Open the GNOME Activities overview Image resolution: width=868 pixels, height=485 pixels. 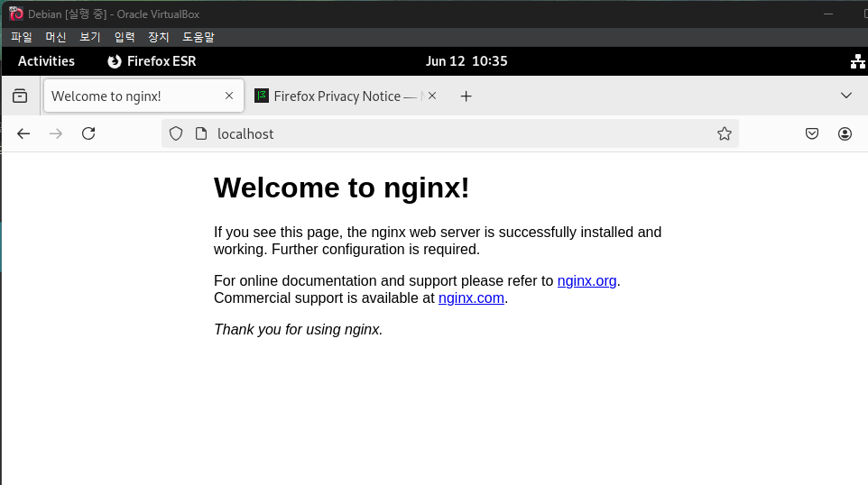click(x=47, y=61)
